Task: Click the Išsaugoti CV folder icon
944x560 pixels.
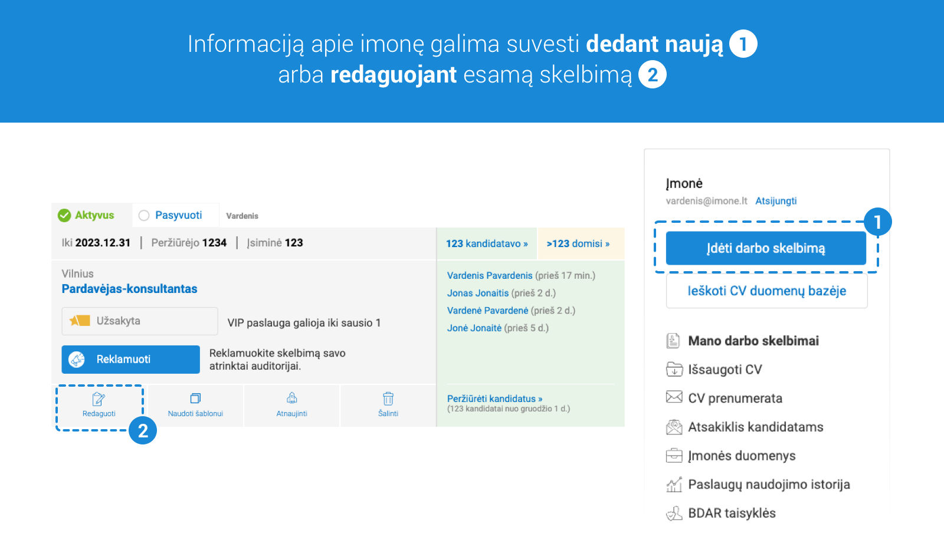Action: click(x=674, y=370)
